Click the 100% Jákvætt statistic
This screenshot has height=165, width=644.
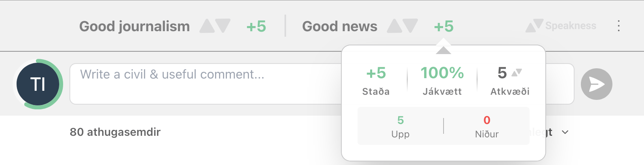point(442,81)
